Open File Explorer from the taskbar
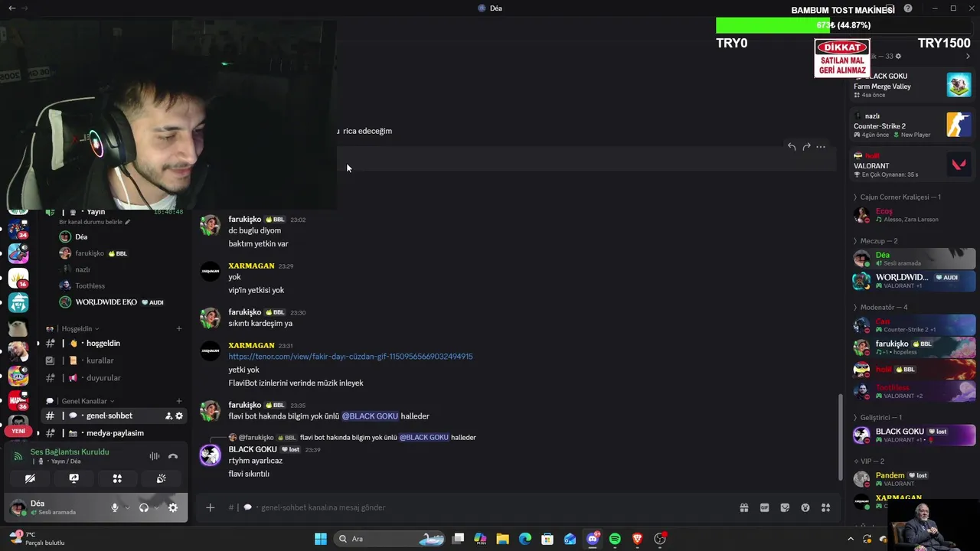Viewport: 980px width, 551px height. pos(502,539)
